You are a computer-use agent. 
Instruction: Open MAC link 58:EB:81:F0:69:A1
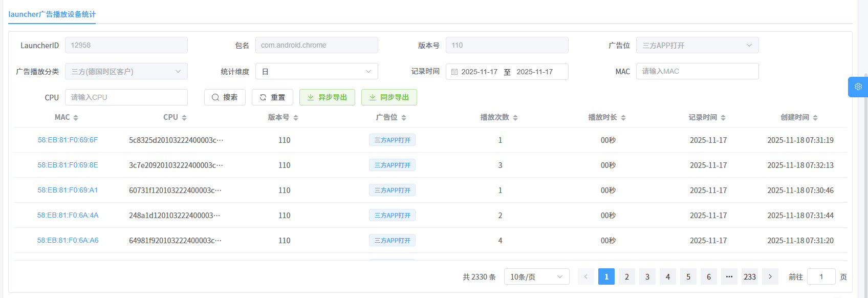[x=68, y=190]
